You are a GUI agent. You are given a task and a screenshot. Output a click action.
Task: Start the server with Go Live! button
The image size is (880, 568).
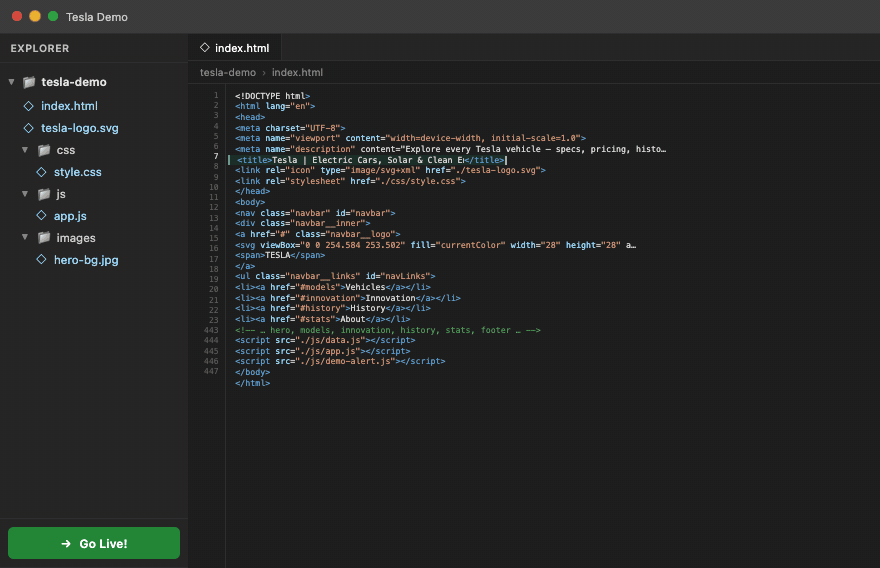pos(94,543)
